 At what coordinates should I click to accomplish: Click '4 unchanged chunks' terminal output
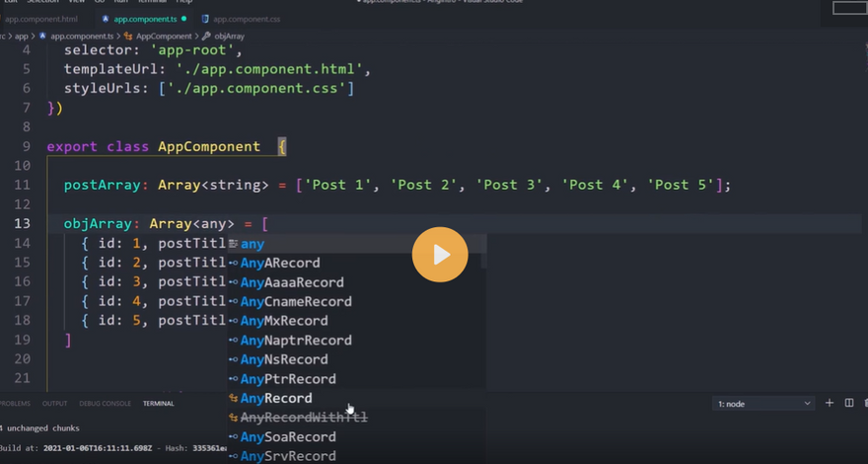[x=39, y=428]
